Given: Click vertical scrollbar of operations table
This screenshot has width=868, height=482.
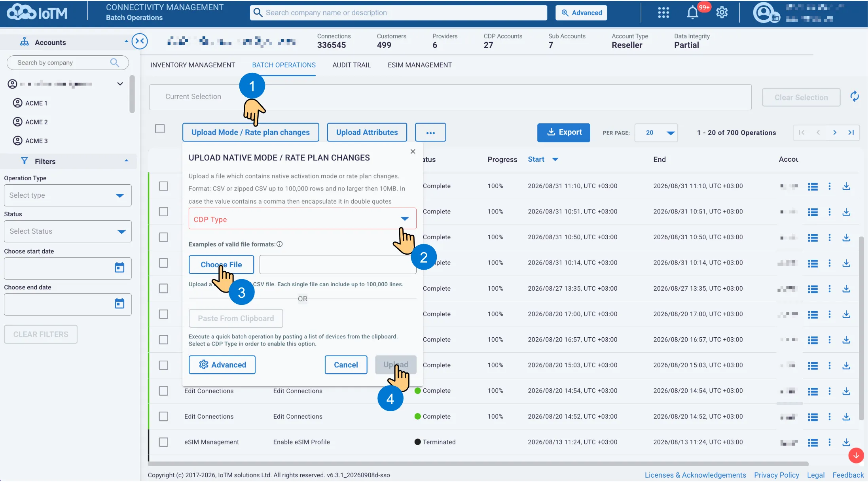Looking at the screenshot, I should point(861,328).
